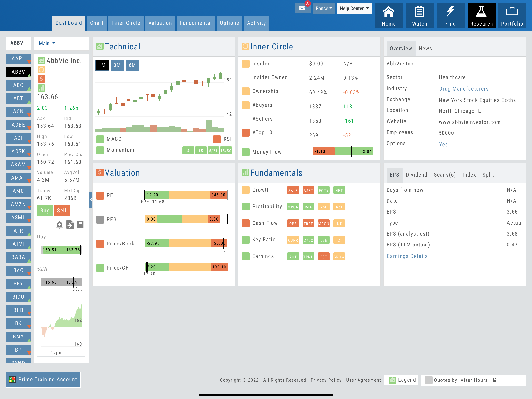Click the Fundamentals panel bars icon

click(x=245, y=172)
